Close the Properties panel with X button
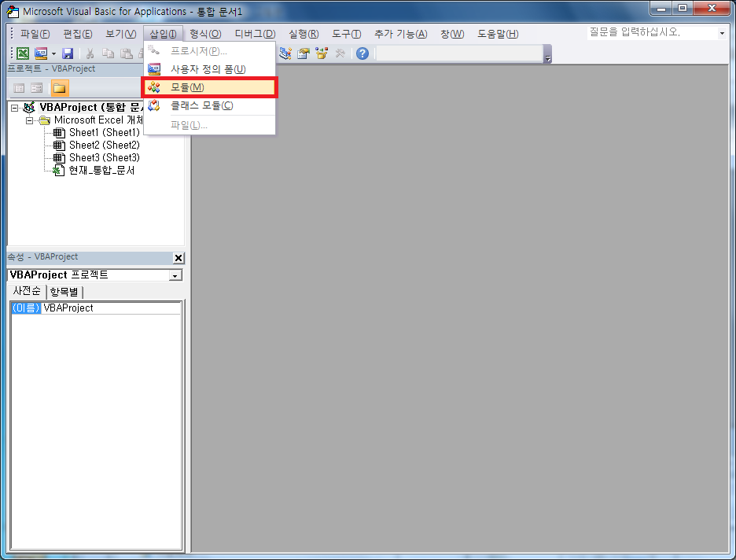 point(178,258)
